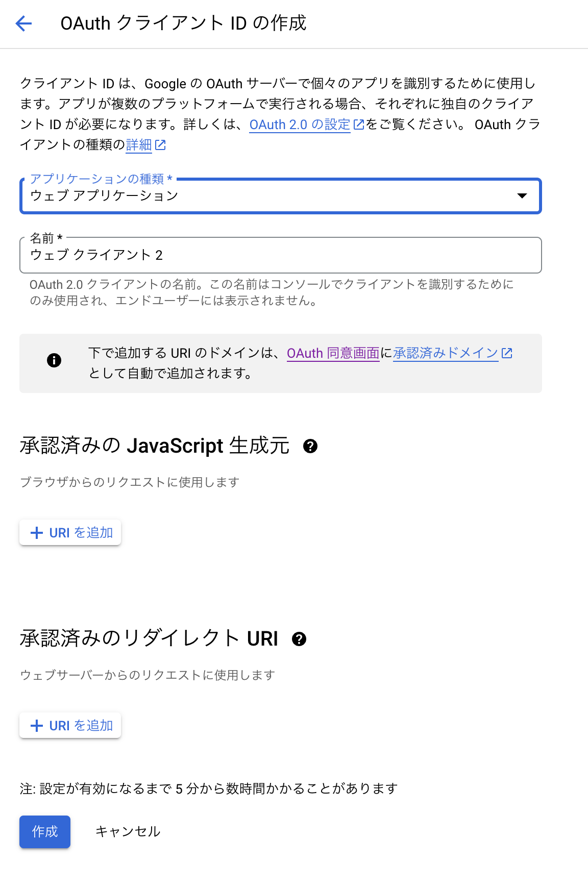Click the キャンセル button

point(128,832)
